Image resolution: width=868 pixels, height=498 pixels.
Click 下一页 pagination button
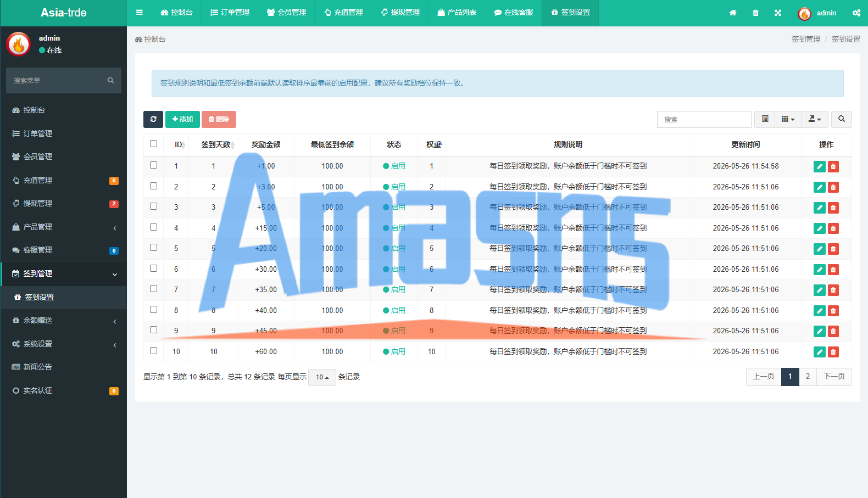click(x=834, y=377)
